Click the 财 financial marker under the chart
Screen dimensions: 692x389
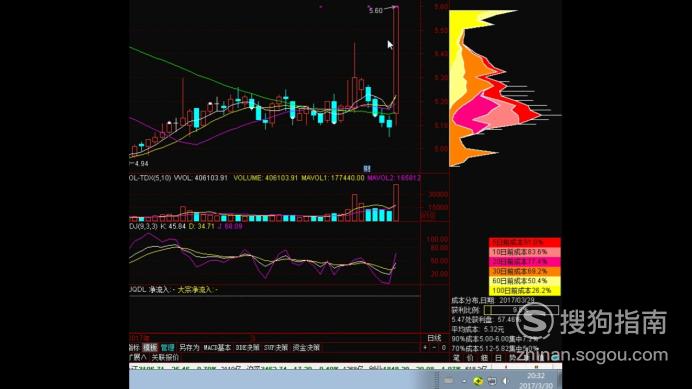[x=367, y=169]
